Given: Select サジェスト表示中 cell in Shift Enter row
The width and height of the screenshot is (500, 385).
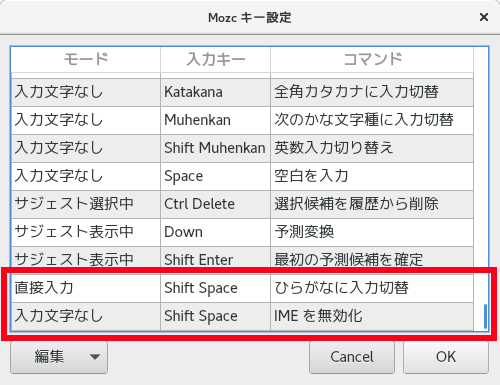Looking at the screenshot, I should click(x=86, y=260).
